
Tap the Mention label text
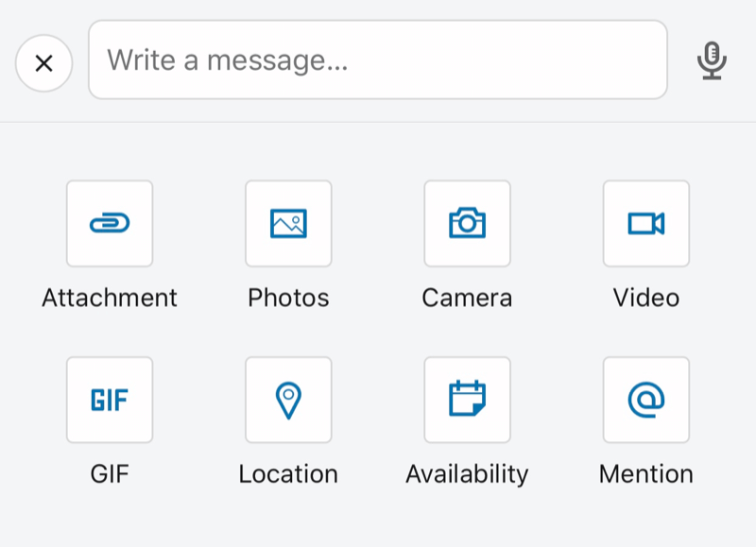(645, 473)
